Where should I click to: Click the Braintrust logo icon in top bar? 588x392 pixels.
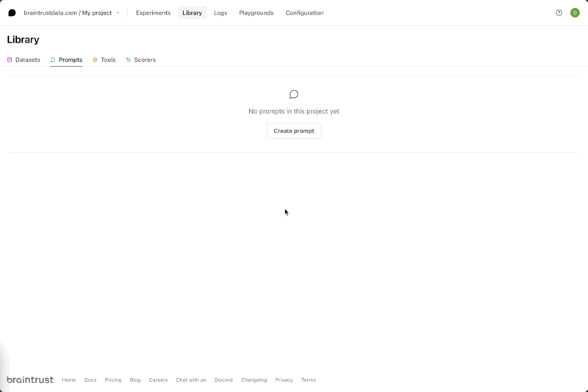pos(12,13)
